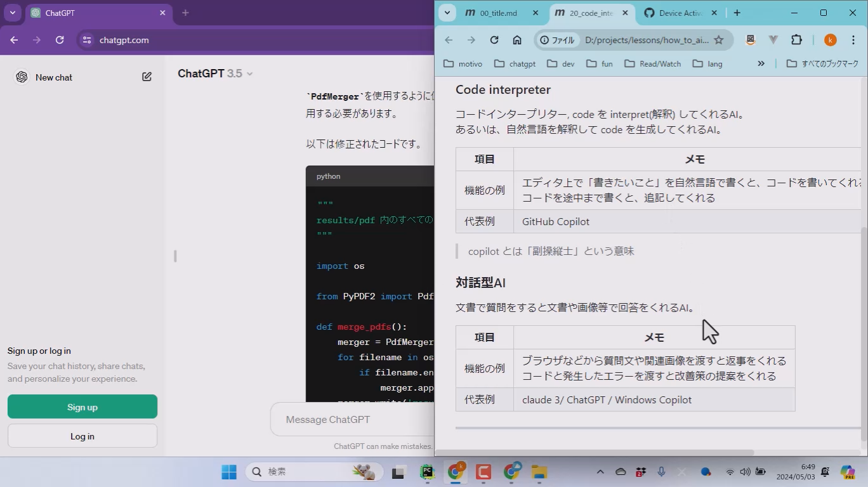The height and width of the screenshot is (487, 868).
Task: Click the Vue devtools extension icon
Action: pyautogui.click(x=773, y=39)
